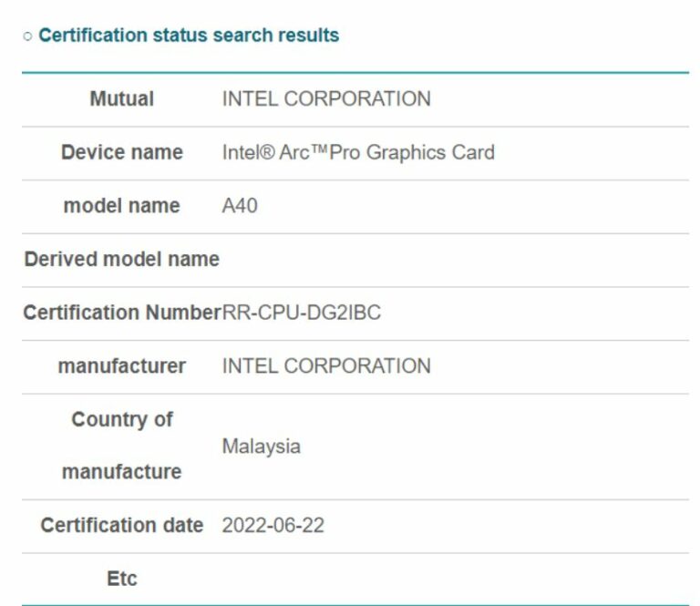Click INTEL CORPORATION in the manufacturer row
The height and width of the screenshot is (606, 700).
326,366
